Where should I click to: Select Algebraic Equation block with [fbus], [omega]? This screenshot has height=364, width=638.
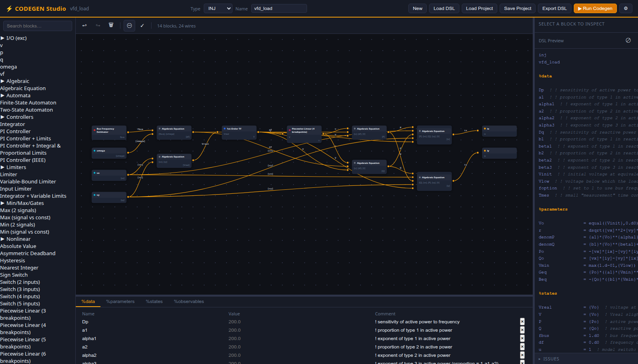[x=174, y=133]
